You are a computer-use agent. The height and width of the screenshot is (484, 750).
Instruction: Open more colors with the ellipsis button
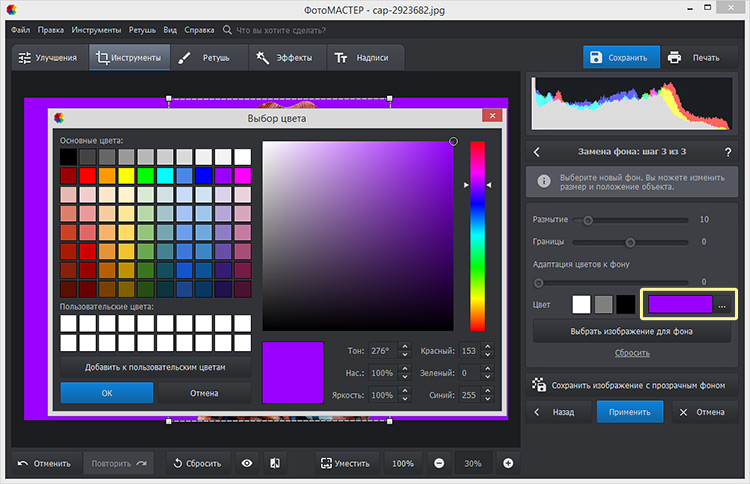pos(722,304)
